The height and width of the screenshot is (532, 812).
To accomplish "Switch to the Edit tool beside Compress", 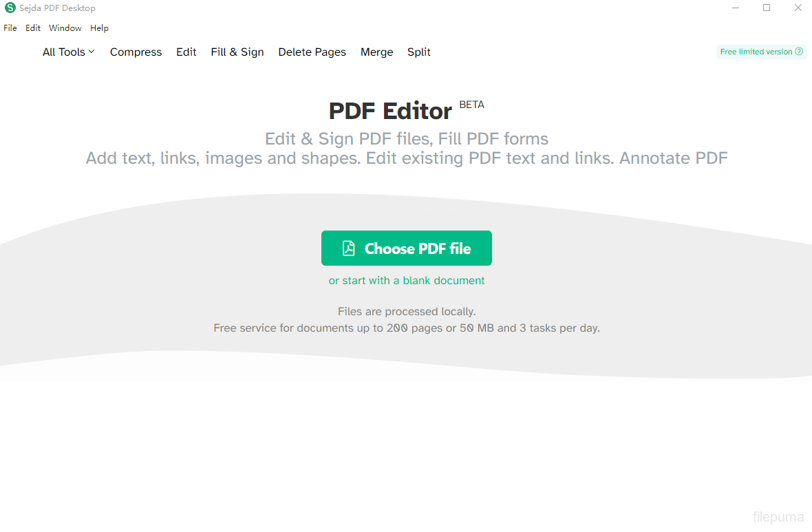I will click(186, 52).
